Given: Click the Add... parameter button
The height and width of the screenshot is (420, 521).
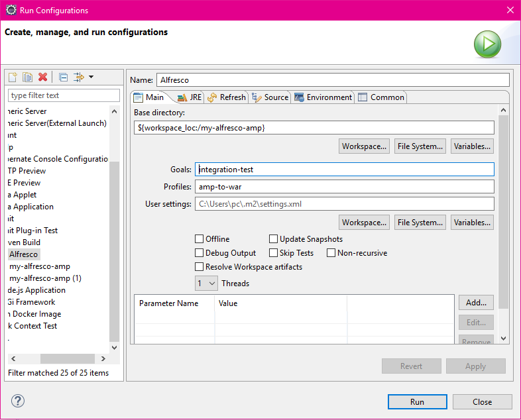Looking at the screenshot, I should tap(476, 303).
